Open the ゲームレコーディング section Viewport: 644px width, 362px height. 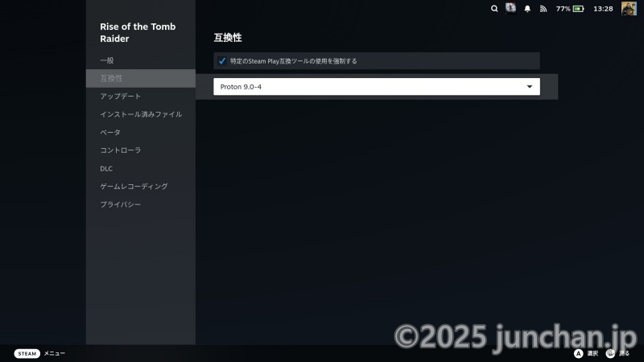coord(140,187)
